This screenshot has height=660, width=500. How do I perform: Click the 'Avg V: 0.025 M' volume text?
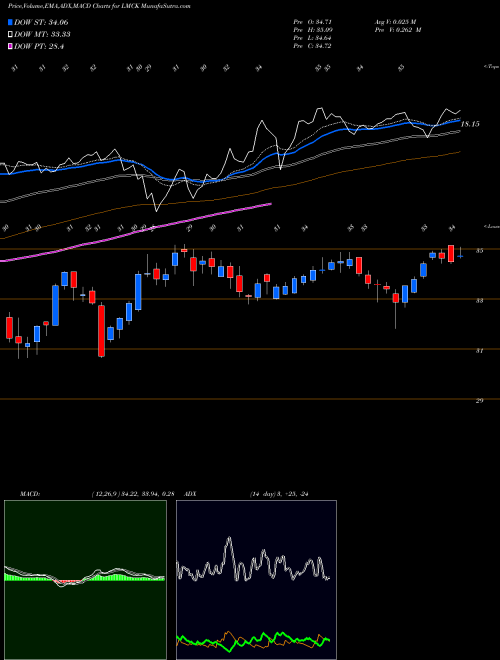coord(396,21)
